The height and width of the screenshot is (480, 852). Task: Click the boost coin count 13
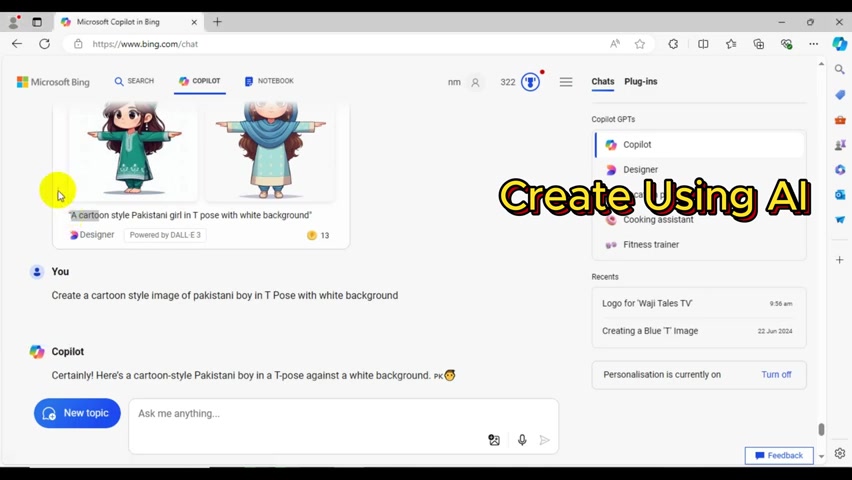pyautogui.click(x=318, y=235)
